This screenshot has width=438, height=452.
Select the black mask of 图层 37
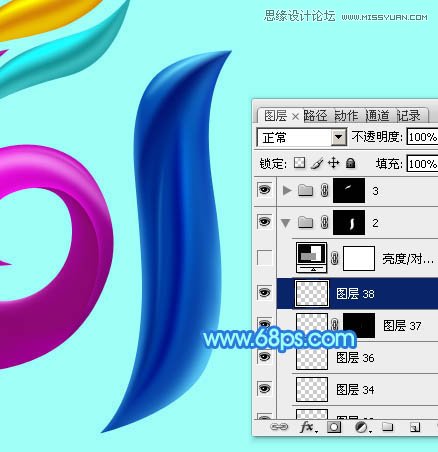click(x=359, y=324)
